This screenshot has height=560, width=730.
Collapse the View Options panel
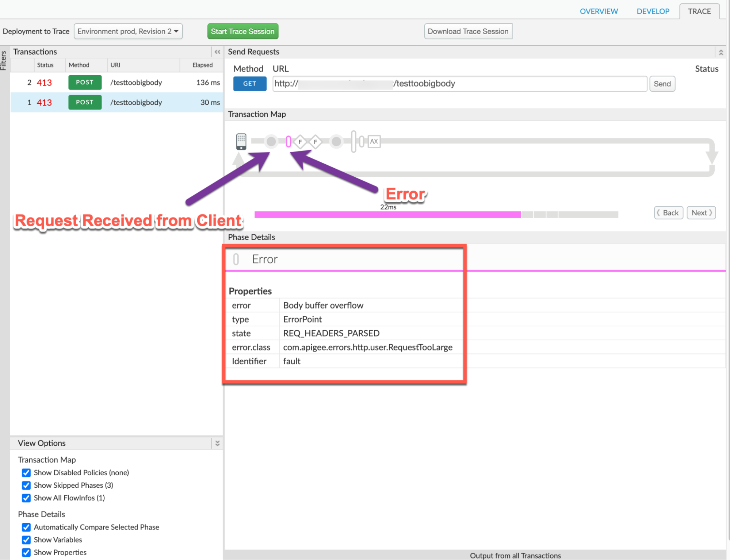tap(217, 443)
